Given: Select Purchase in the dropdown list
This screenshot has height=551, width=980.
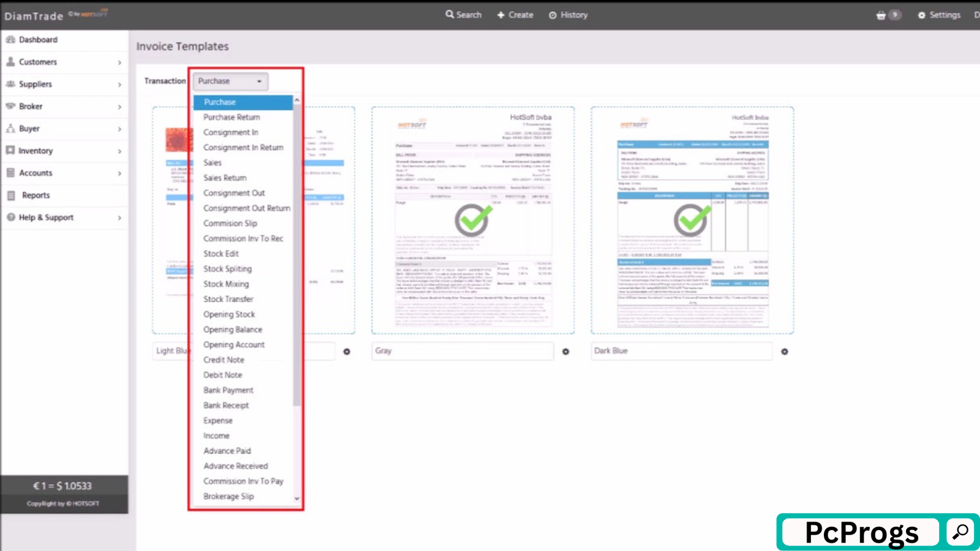Looking at the screenshot, I should click(x=243, y=102).
